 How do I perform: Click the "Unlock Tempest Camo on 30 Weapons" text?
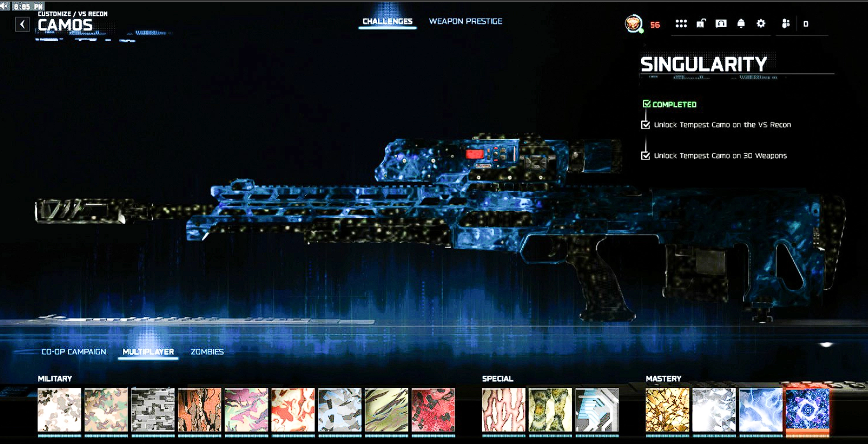click(720, 156)
